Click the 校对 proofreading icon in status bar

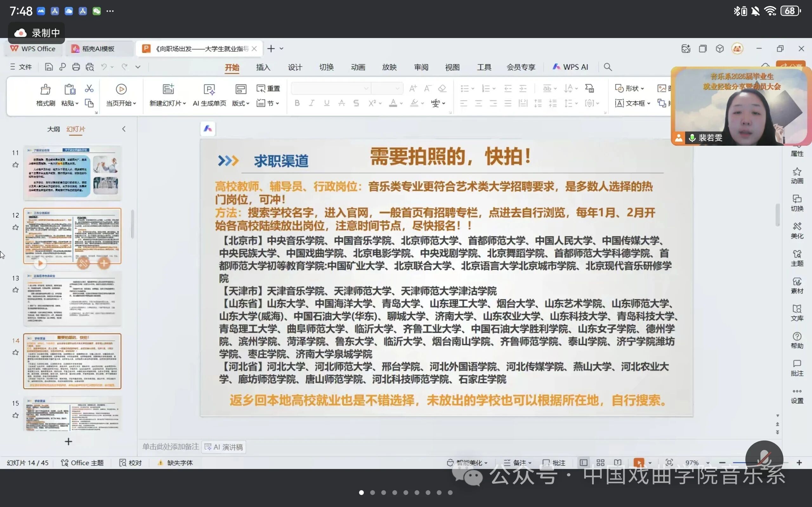click(123, 463)
